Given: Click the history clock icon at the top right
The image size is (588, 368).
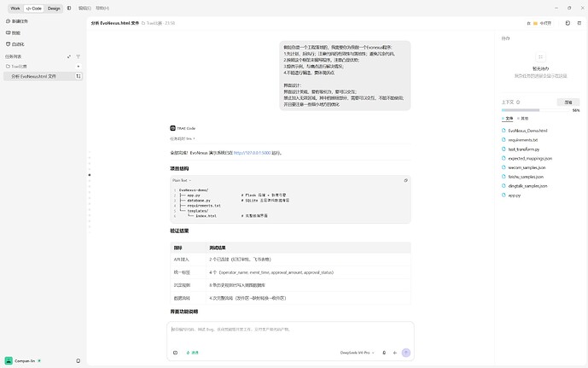Looking at the screenshot, I should coord(568,23).
